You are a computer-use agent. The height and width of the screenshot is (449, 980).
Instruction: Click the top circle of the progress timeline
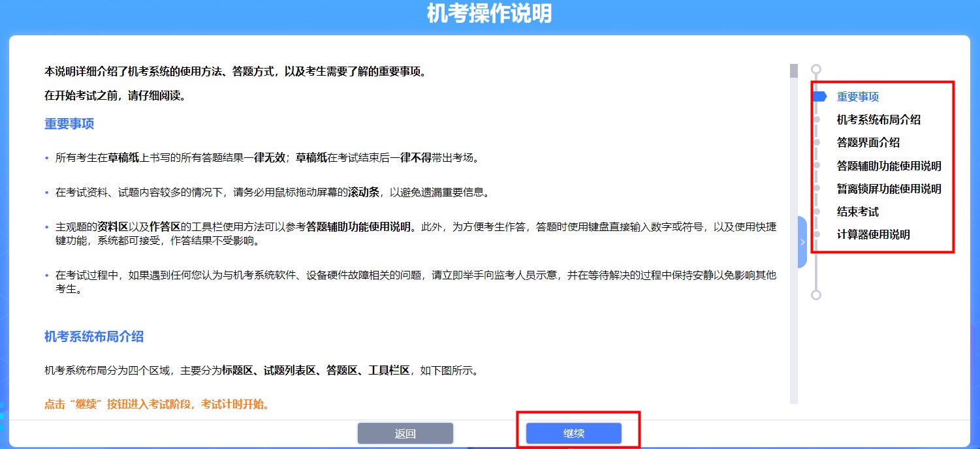[817, 68]
